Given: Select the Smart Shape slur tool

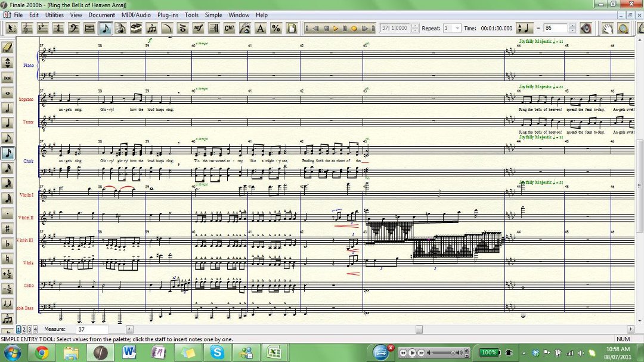Looking at the screenshot, I should point(167,29).
